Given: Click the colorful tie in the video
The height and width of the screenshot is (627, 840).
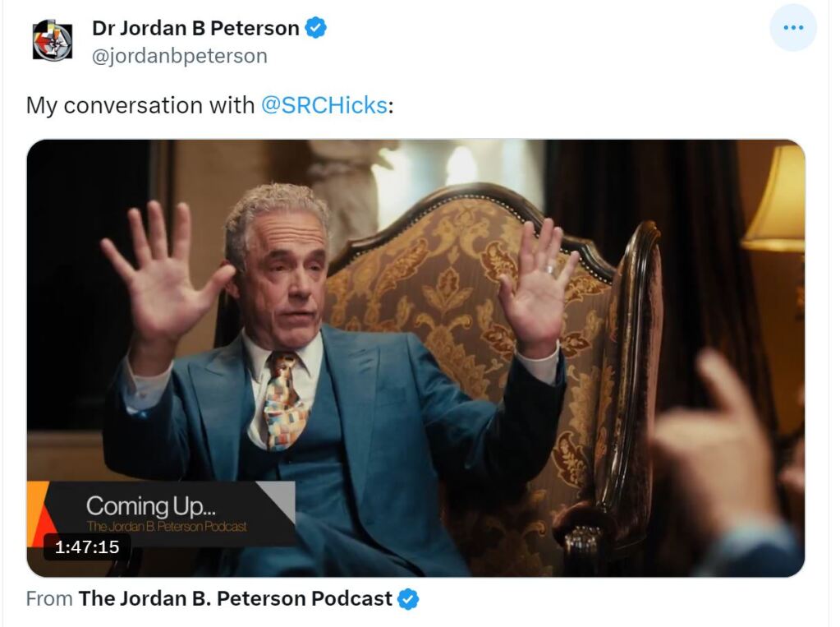Looking at the screenshot, I should coord(284,401).
